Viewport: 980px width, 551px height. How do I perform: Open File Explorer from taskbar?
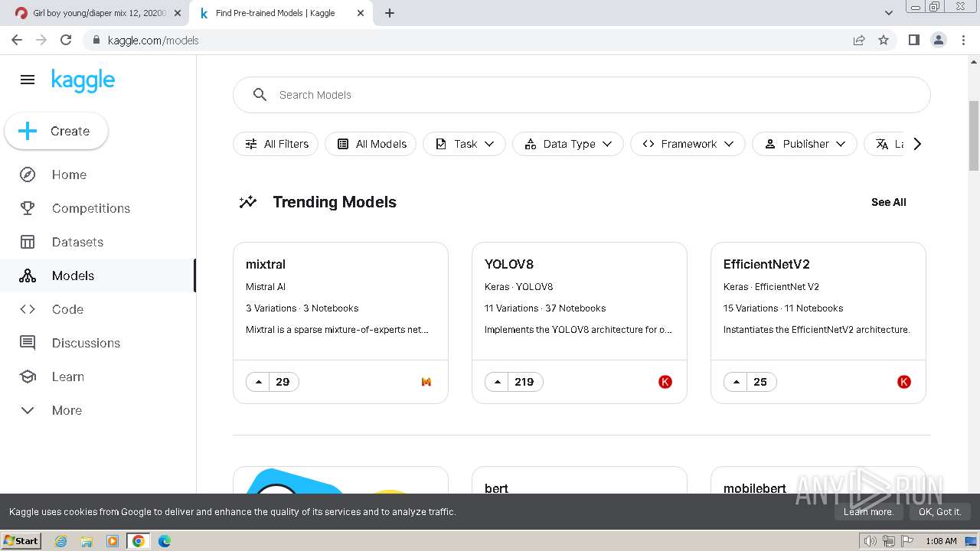coord(87,541)
